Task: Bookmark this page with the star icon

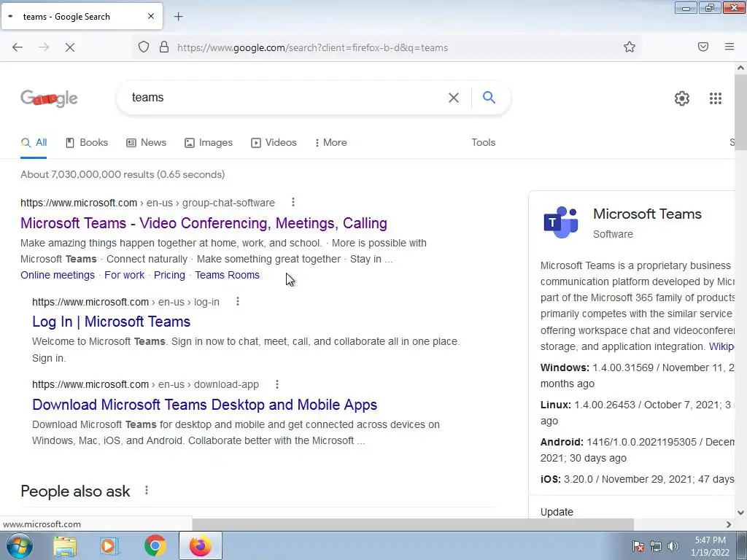Action: [630, 47]
